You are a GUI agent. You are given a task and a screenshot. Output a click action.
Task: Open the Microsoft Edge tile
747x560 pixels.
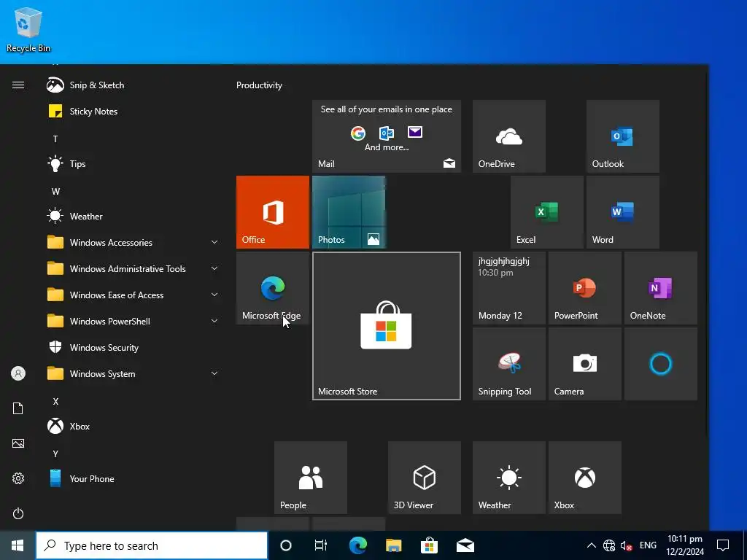(273, 288)
